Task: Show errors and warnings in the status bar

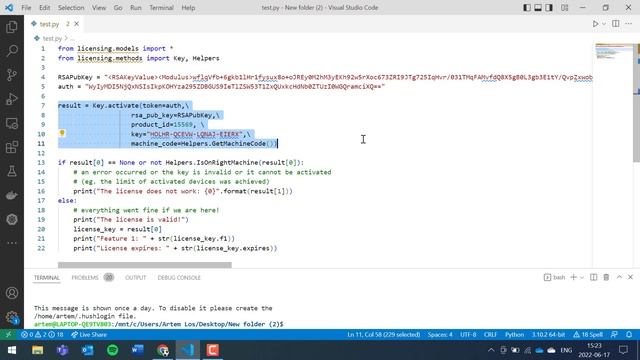Action: 42,335
